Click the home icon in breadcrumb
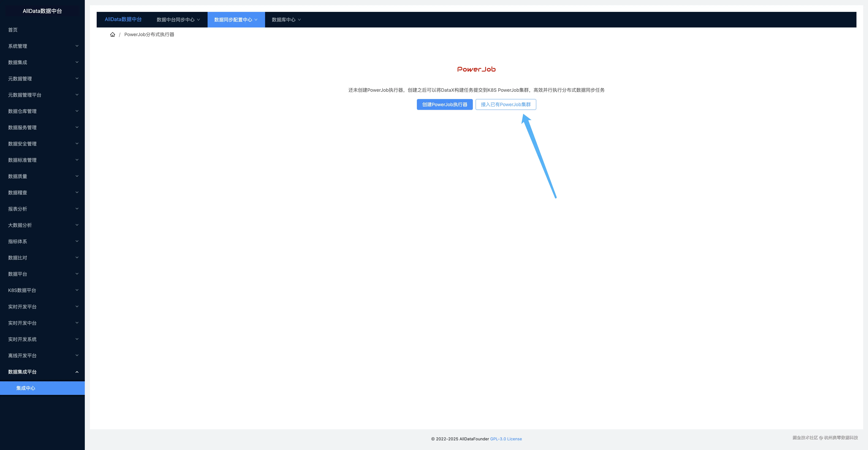 [x=113, y=34]
